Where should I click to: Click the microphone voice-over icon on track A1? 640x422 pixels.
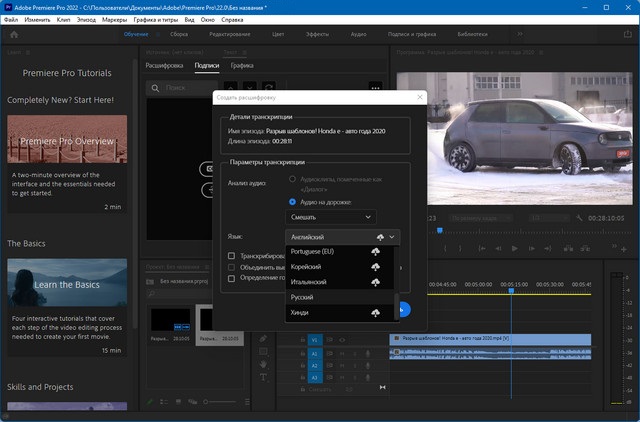367,353
